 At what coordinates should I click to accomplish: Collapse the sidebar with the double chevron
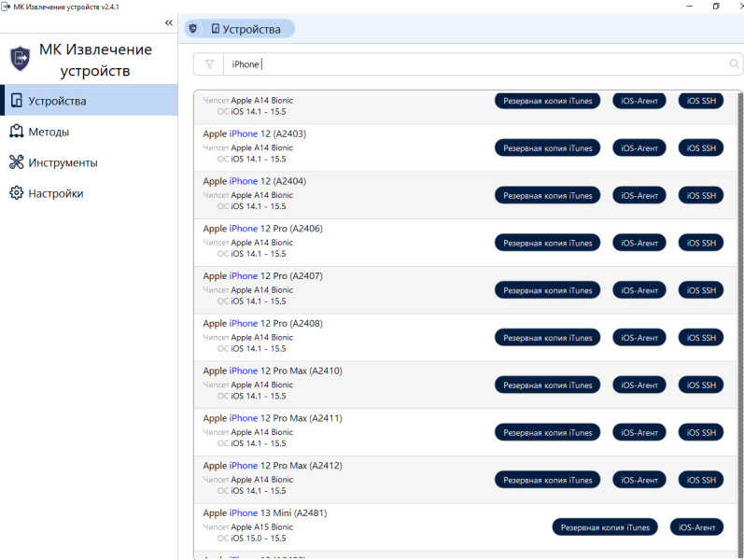pyautogui.click(x=168, y=22)
